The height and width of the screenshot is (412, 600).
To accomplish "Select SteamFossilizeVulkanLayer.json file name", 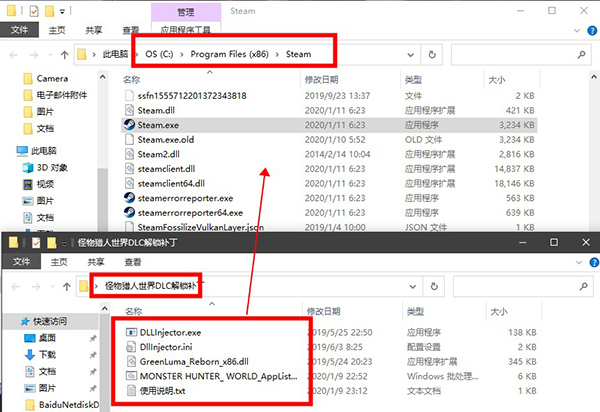I will 201,227.
